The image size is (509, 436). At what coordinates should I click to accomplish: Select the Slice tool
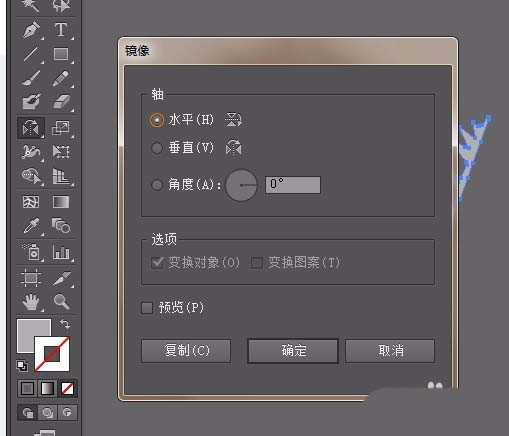tap(61, 278)
